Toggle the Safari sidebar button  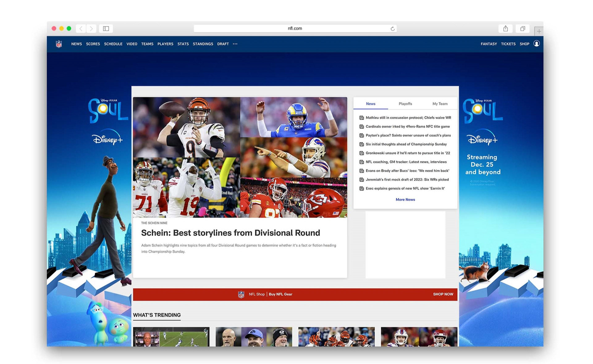(106, 28)
